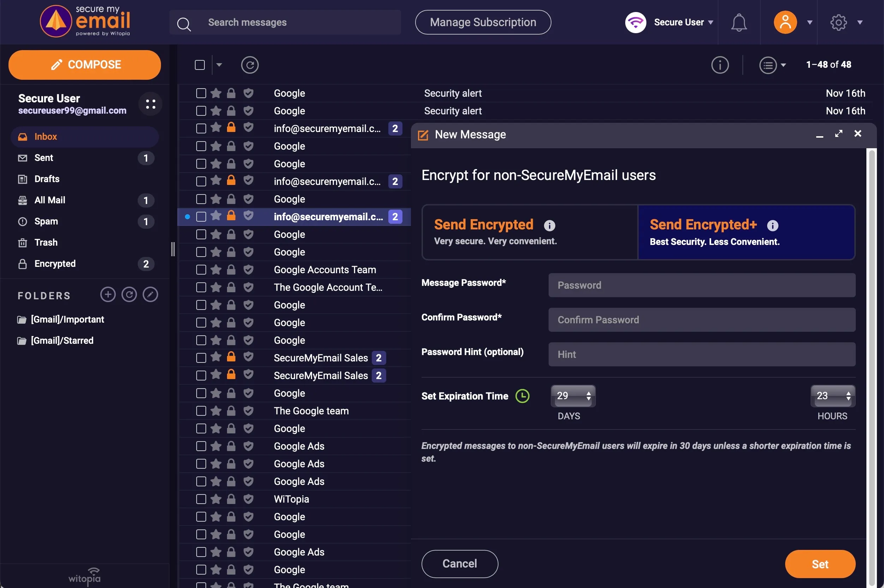
Task: Click the Message Password input field
Action: tap(701, 285)
